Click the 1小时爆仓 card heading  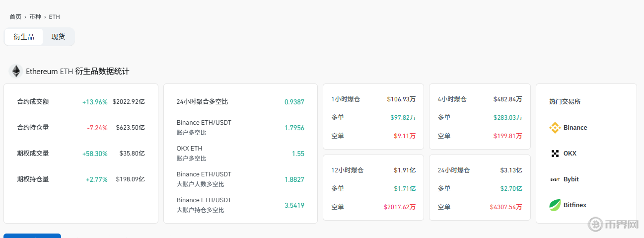coord(346,99)
